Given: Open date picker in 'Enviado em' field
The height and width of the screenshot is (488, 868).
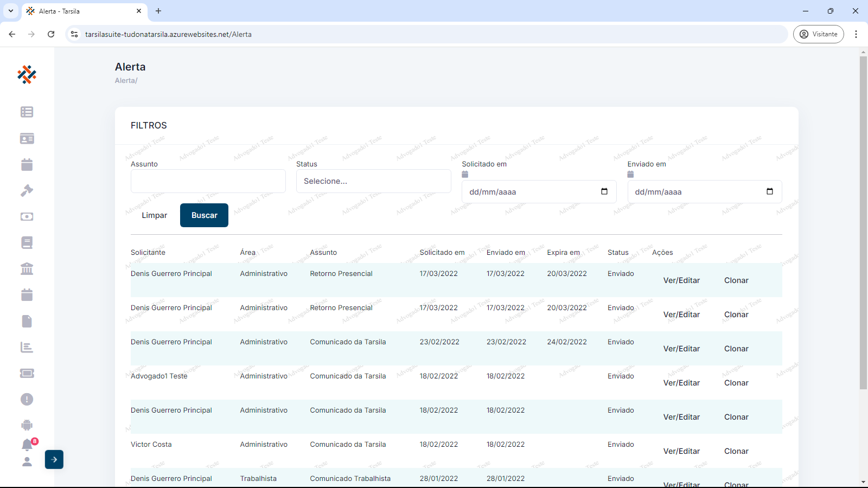Looking at the screenshot, I should pyautogui.click(x=769, y=191).
